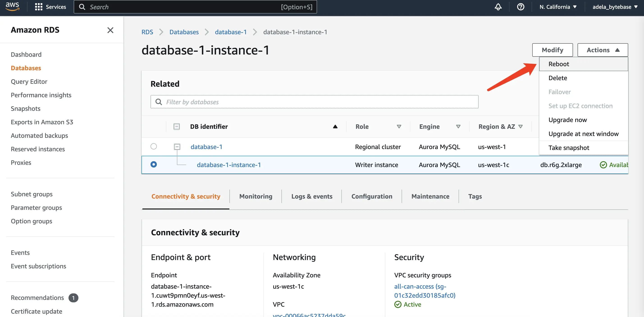Click the Recommendations count badge
The width and height of the screenshot is (644, 317).
click(73, 298)
